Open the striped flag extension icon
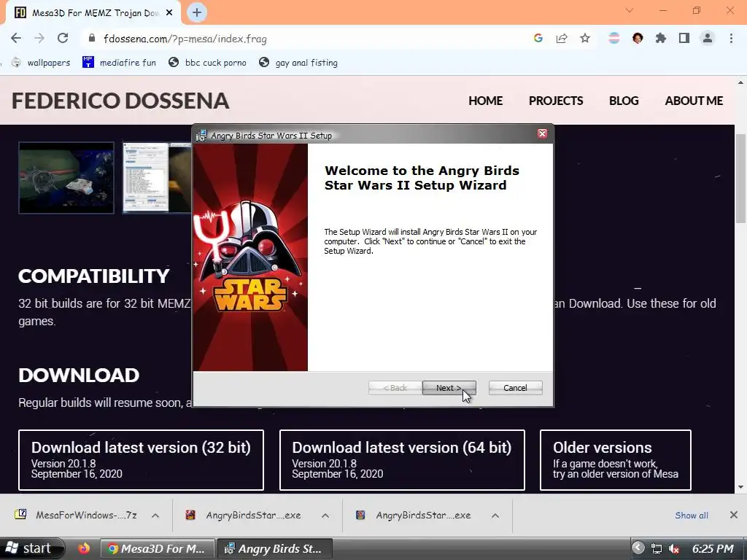 pyautogui.click(x=614, y=38)
